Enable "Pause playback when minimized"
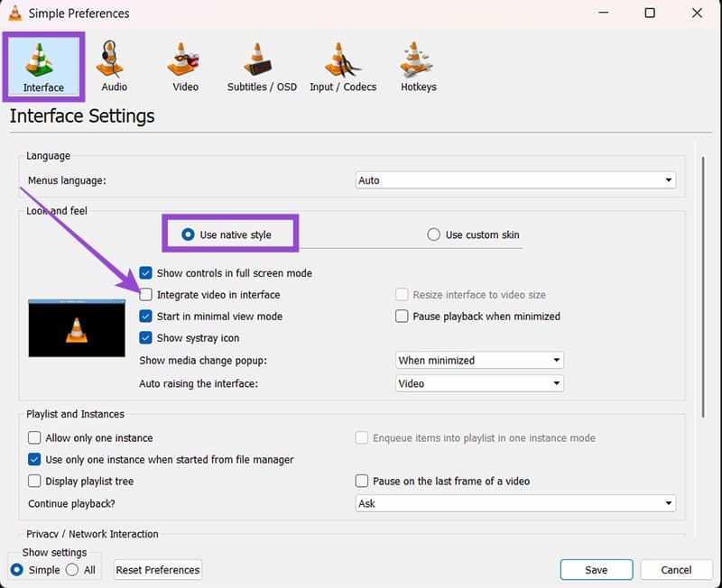 tap(401, 317)
